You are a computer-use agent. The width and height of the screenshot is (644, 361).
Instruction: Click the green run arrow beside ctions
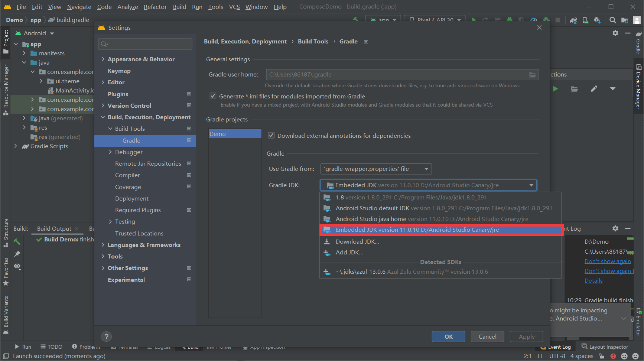[x=556, y=89]
